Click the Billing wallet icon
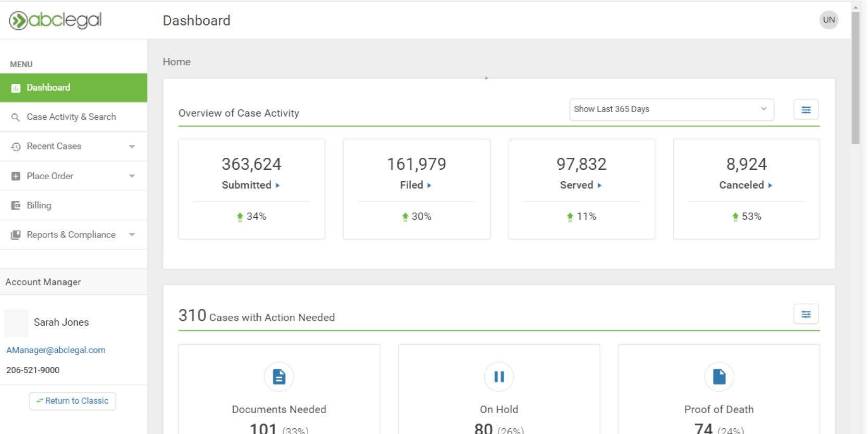 [16, 205]
